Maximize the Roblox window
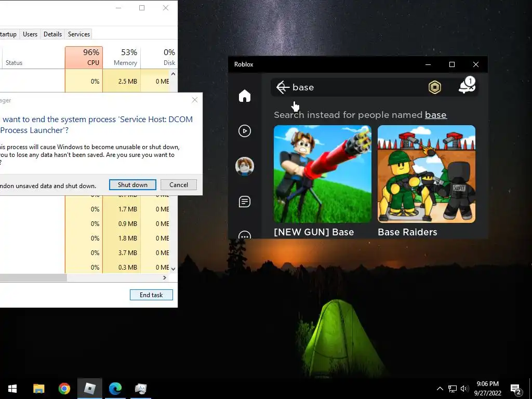 coord(451,64)
